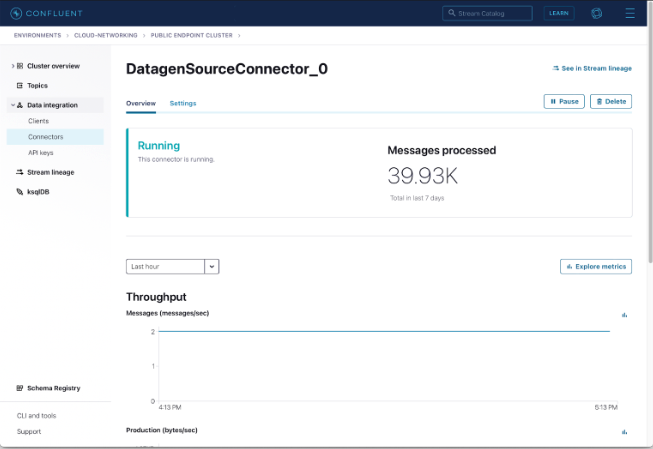Open Cluster overview in the sidebar
This screenshot has width=653, height=449.
(53, 66)
